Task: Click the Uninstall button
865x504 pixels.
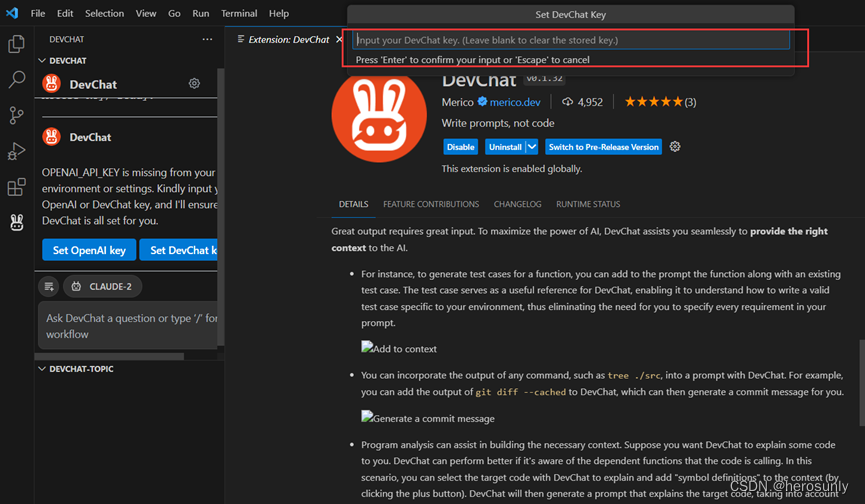Action: pos(505,147)
